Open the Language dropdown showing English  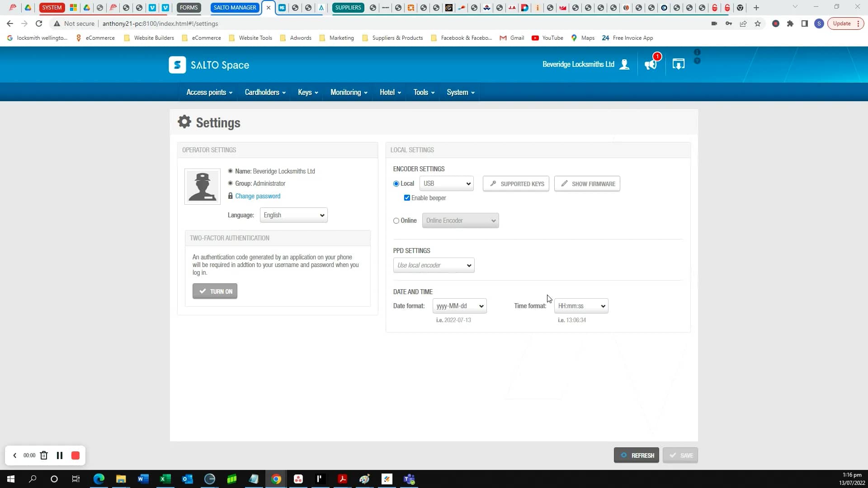pos(293,215)
